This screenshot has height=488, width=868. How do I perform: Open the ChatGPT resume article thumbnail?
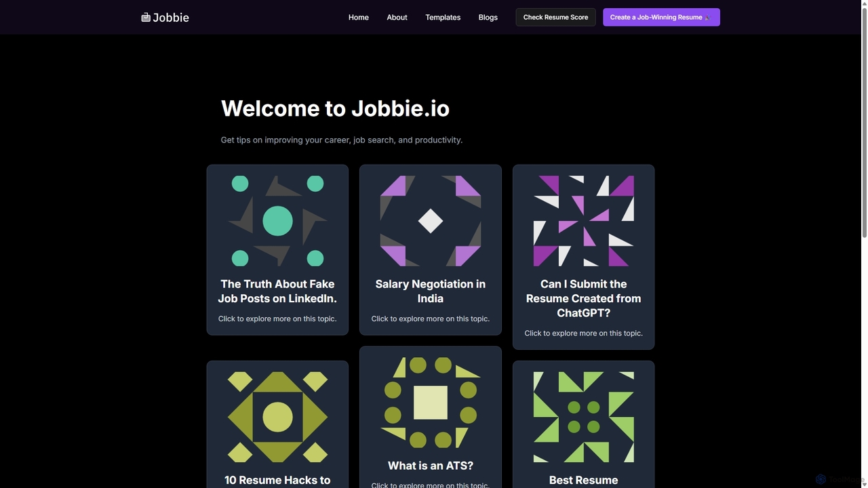click(584, 221)
